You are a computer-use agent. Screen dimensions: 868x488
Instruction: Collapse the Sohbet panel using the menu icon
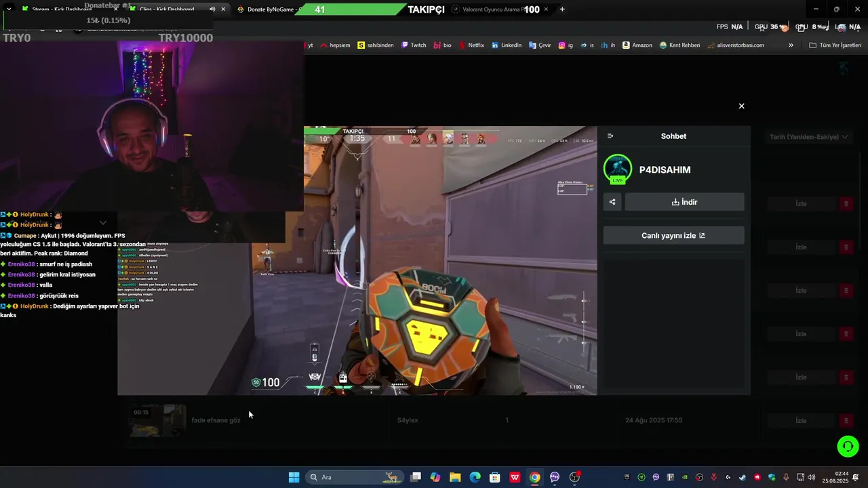tap(610, 136)
